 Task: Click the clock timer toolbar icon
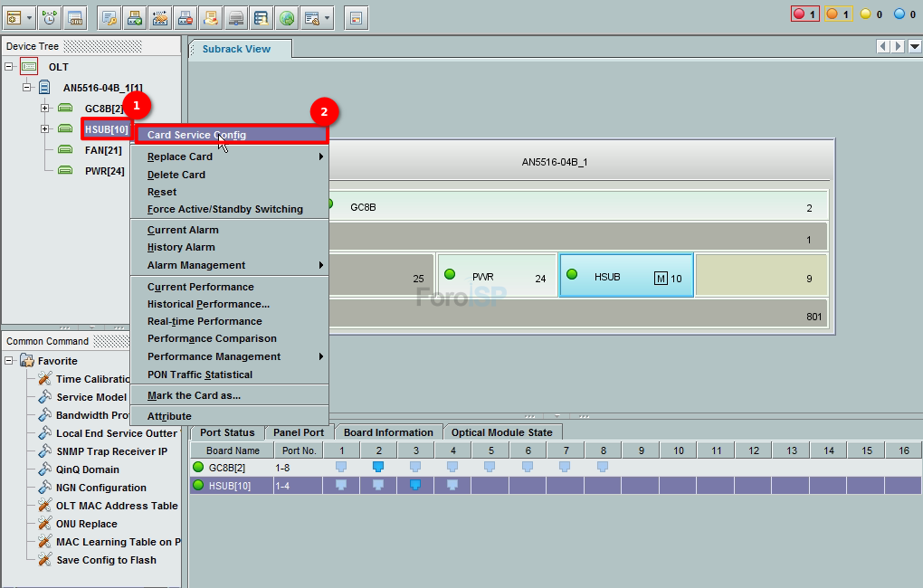coord(49,17)
